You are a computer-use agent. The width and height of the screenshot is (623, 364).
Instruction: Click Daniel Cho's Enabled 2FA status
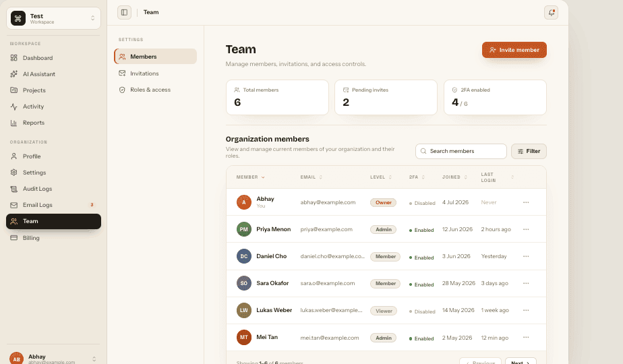tap(421, 257)
